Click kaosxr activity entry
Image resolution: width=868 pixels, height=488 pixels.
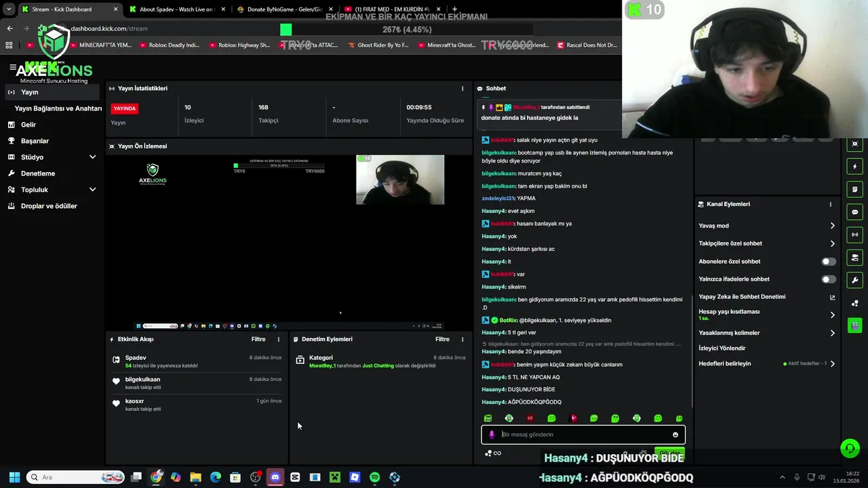click(197, 405)
